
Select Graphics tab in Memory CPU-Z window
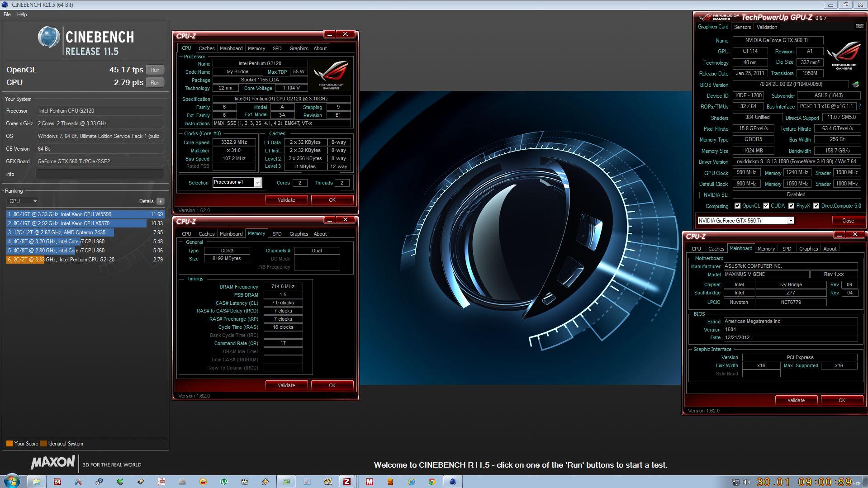tap(299, 234)
